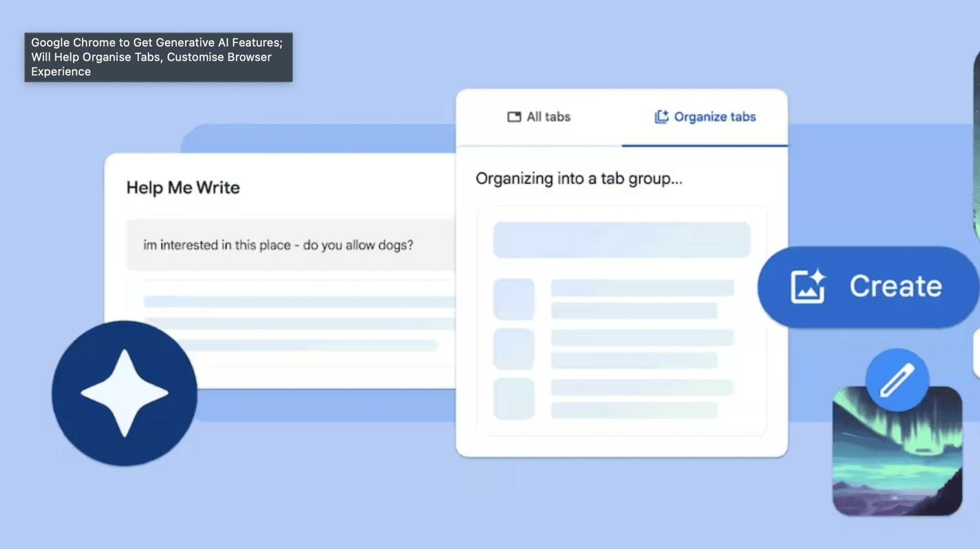
Task: Click the wide loading bar atop tab group panel
Action: pyautogui.click(x=621, y=239)
